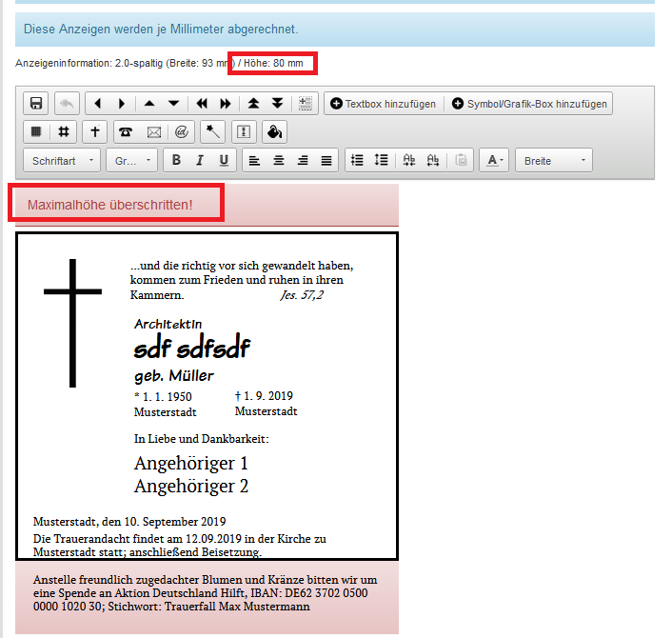This screenshot has height=638, width=672.
Task: Click the greyed-out paste icon
Action: point(461,160)
